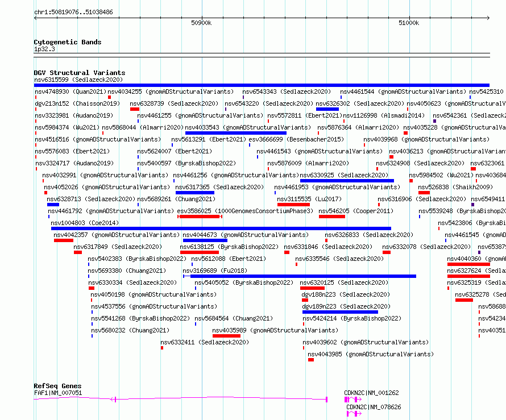Open the nsv5876364 (Almarri2020) entry
This screenshot has height=420, width=506.
[358, 127]
